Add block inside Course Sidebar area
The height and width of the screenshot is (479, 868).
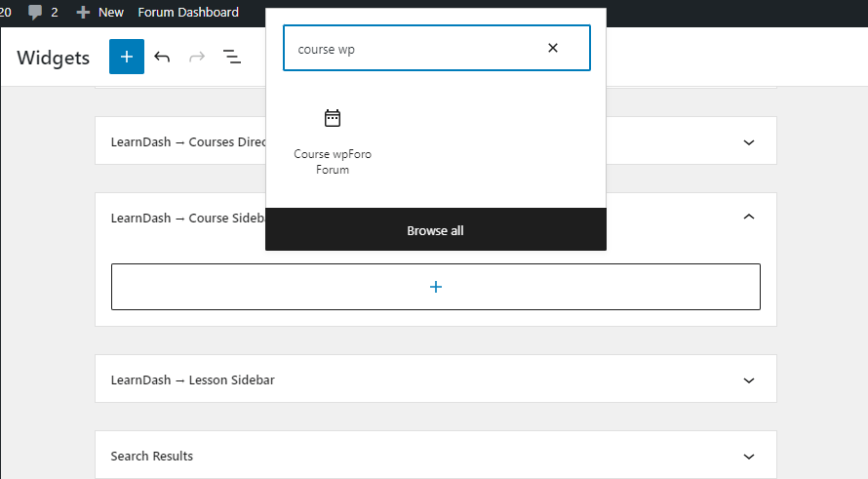click(436, 287)
